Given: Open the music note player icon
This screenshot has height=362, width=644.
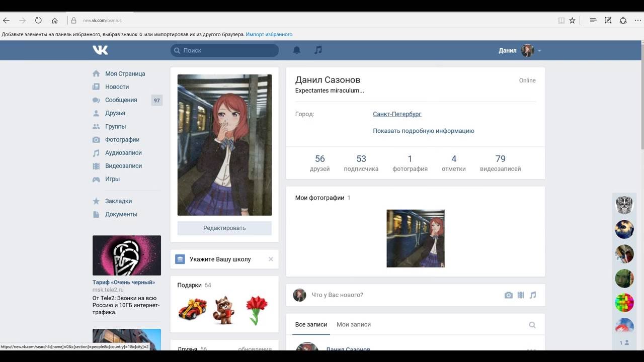Looking at the screenshot, I should (x=318, y=50).
